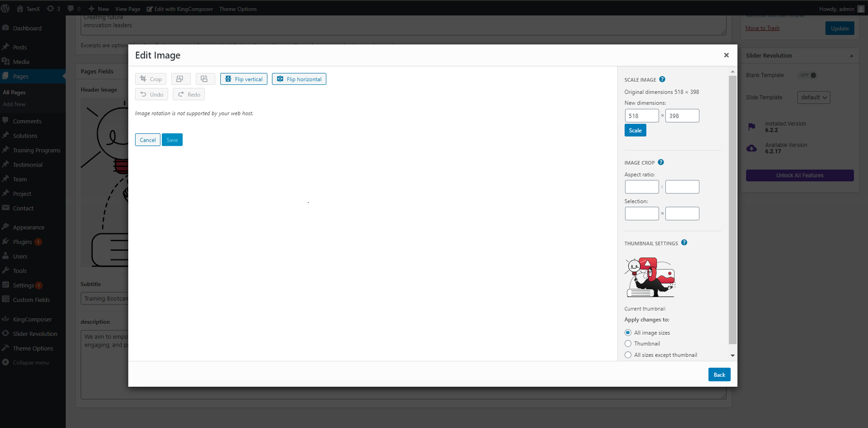Open Edit with KingComposer
Viewport: 868px width, 428px height.
coord(180,9)
